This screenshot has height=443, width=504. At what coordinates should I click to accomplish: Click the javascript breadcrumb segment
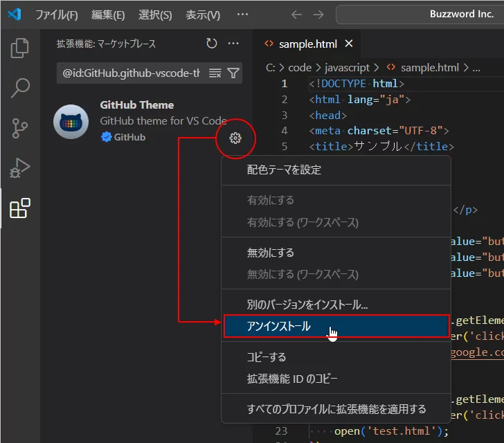click(348, 68)
